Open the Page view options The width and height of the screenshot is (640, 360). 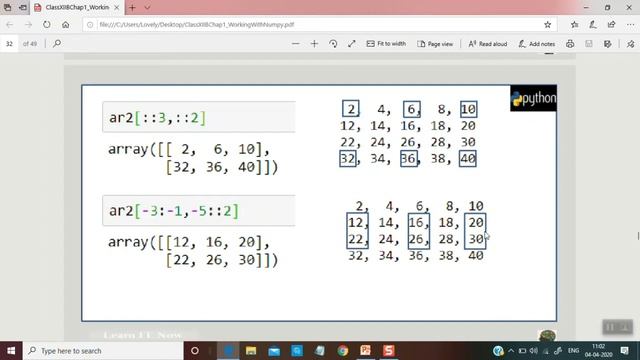(x=435, y=44)
